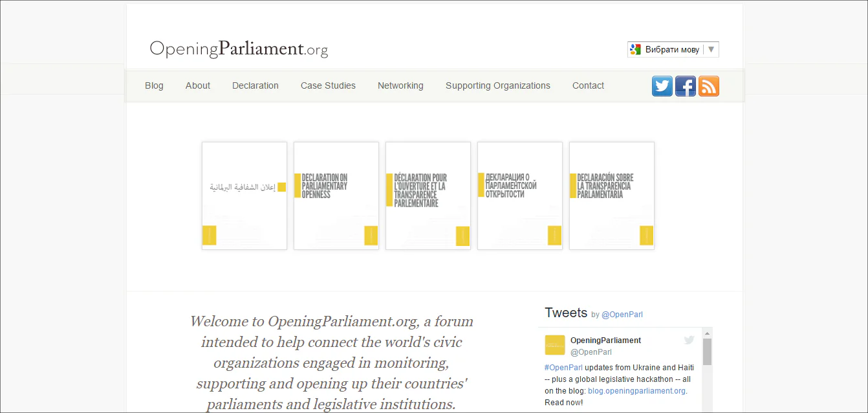Open the Facebook social icon

point(686,86)
